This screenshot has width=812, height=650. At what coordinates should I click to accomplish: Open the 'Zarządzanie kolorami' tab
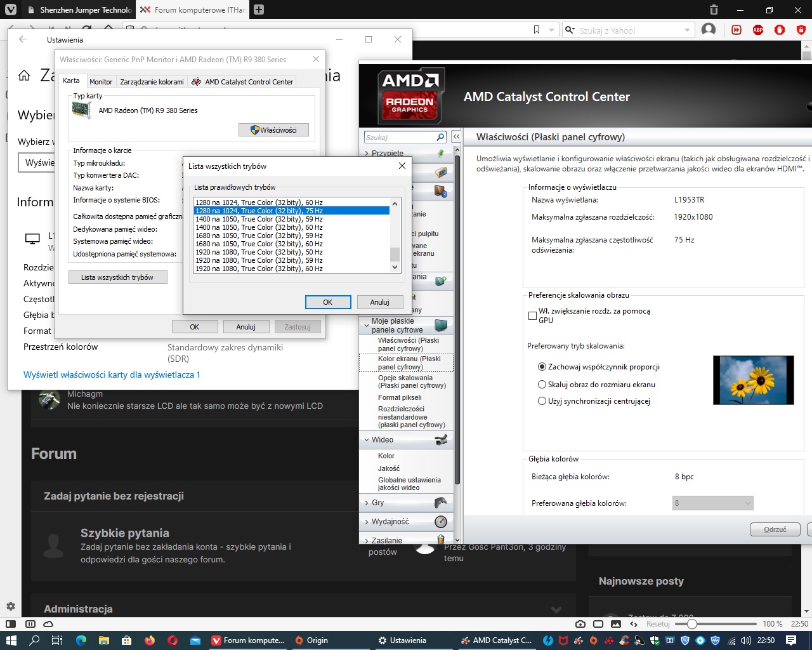(x=152, y=82)
